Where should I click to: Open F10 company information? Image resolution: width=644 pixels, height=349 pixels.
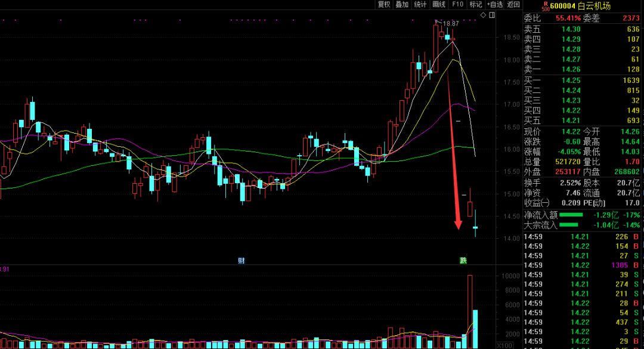pyautogui.click(x=457, y=4)
